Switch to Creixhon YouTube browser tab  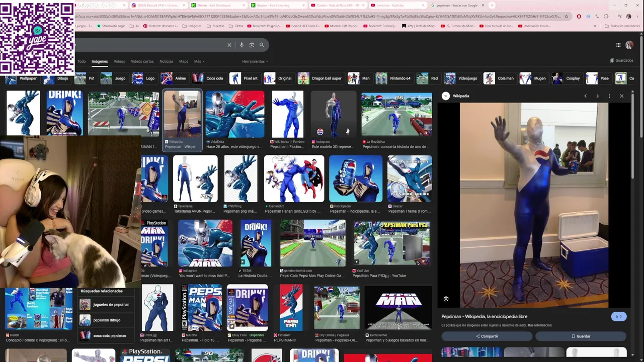[397, 6]
